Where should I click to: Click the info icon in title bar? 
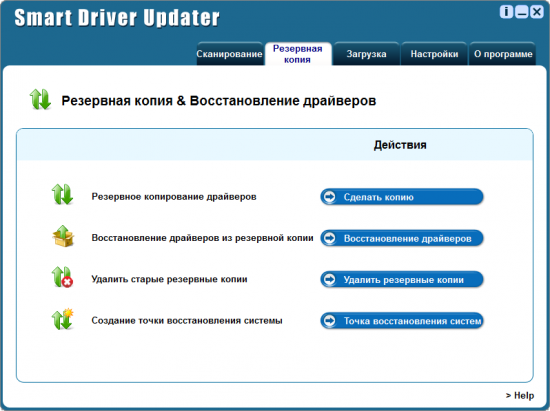pos(506,12)
